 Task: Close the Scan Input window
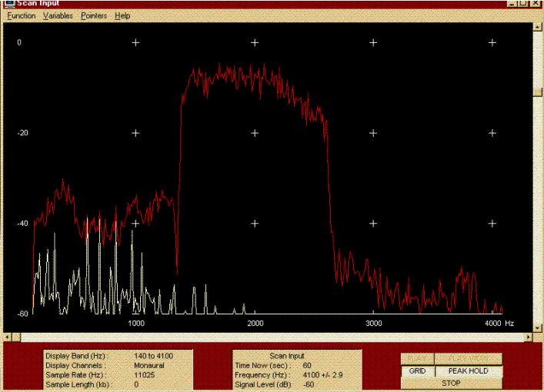point(536,4)
